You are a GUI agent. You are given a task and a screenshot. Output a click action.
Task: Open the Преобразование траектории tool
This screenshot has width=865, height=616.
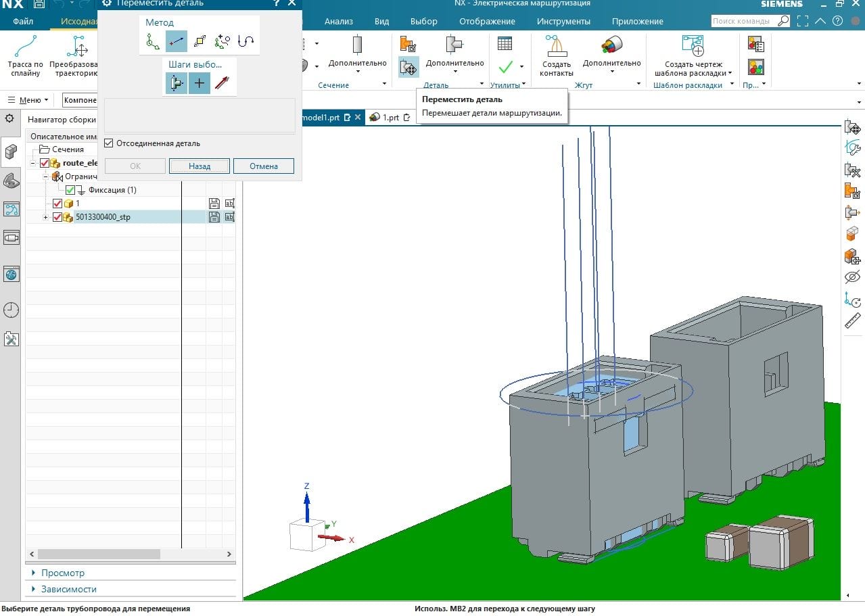pyautogui.click(x=74, y=55)
